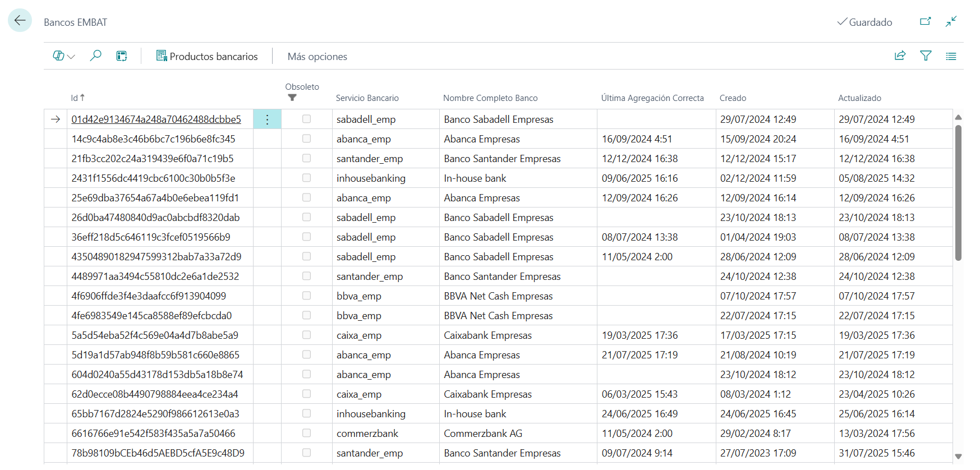Collapse the page with shrink icon
This screenshot has height=470, width=980.
pyautogui.click(x=951, y=21)
